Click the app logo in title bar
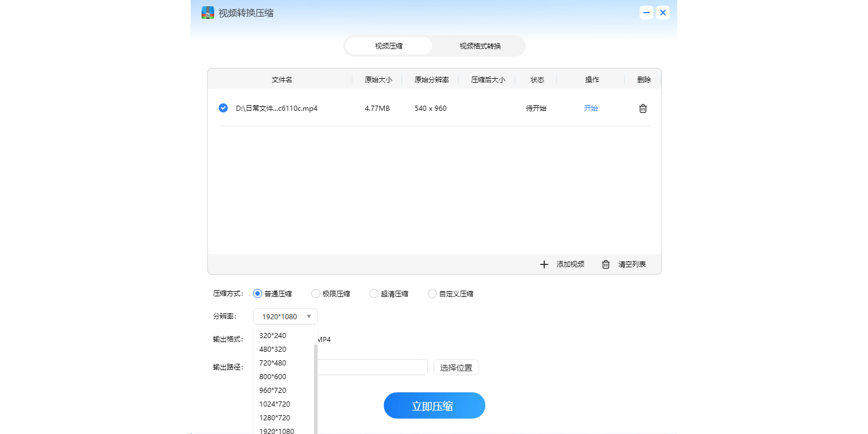The image size is (868, 434). pos(208,13)
